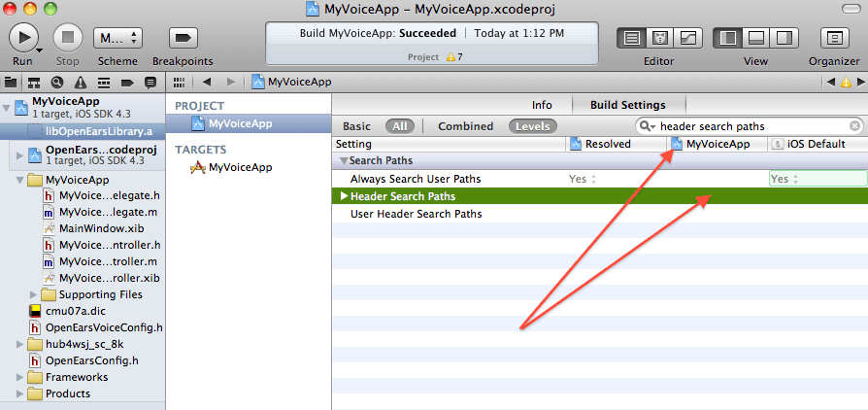Click the Basic filter button

coord(356,126)
